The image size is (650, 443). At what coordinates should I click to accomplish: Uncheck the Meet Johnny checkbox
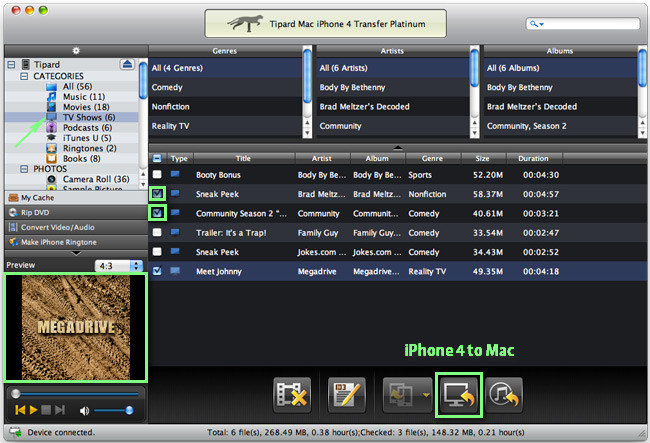click(x=157, y=271)
